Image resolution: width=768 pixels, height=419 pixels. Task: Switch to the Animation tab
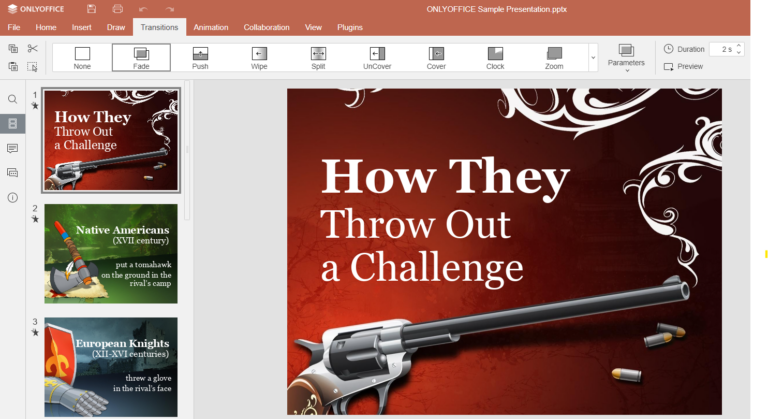click(210, 27)
